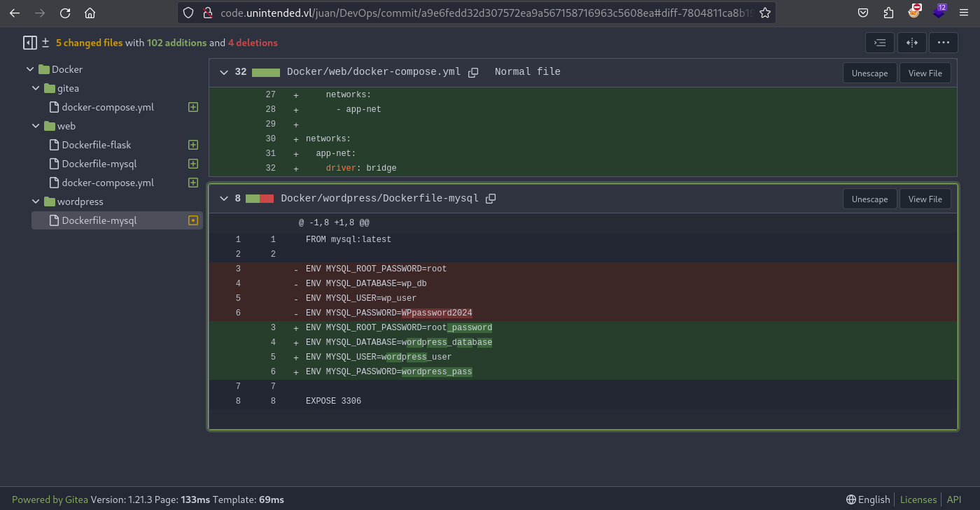Reload the current browser page

click(x=64, y=13)
